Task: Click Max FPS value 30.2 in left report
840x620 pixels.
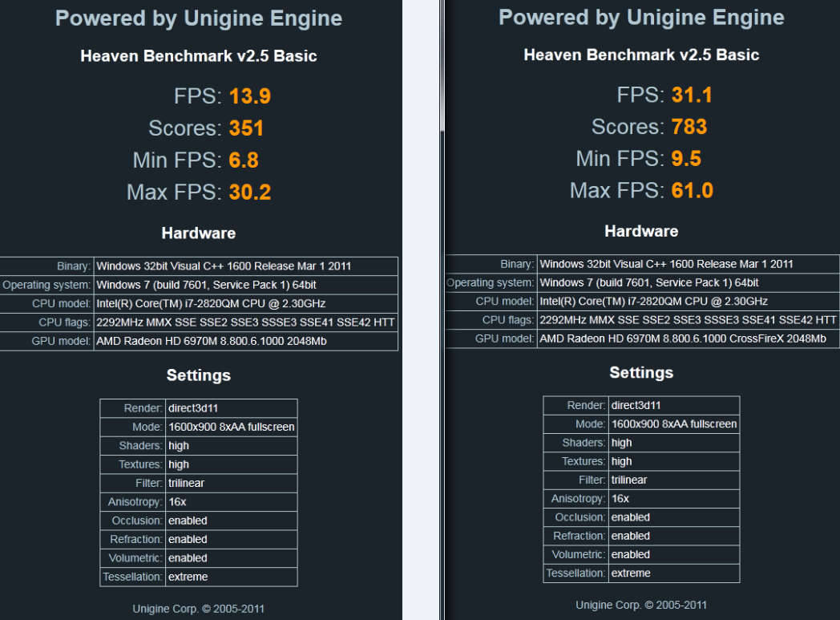Action: 250,192
